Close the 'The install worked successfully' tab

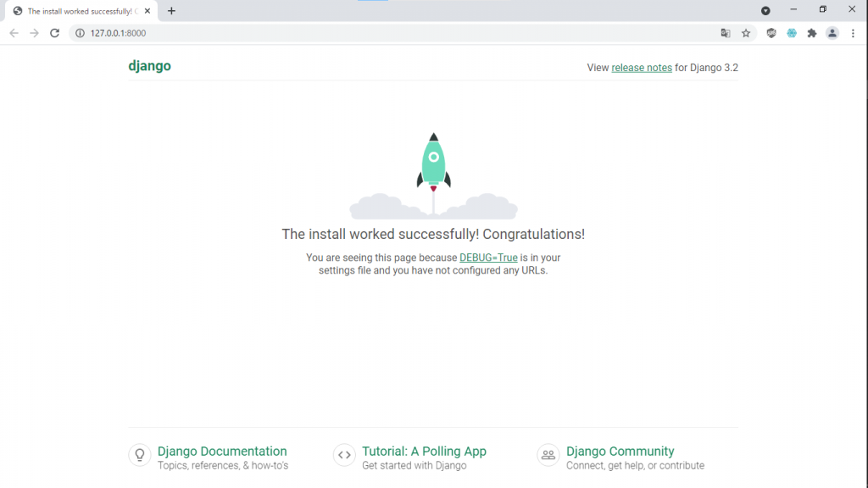pyautogui.click(x=147, y=11)
